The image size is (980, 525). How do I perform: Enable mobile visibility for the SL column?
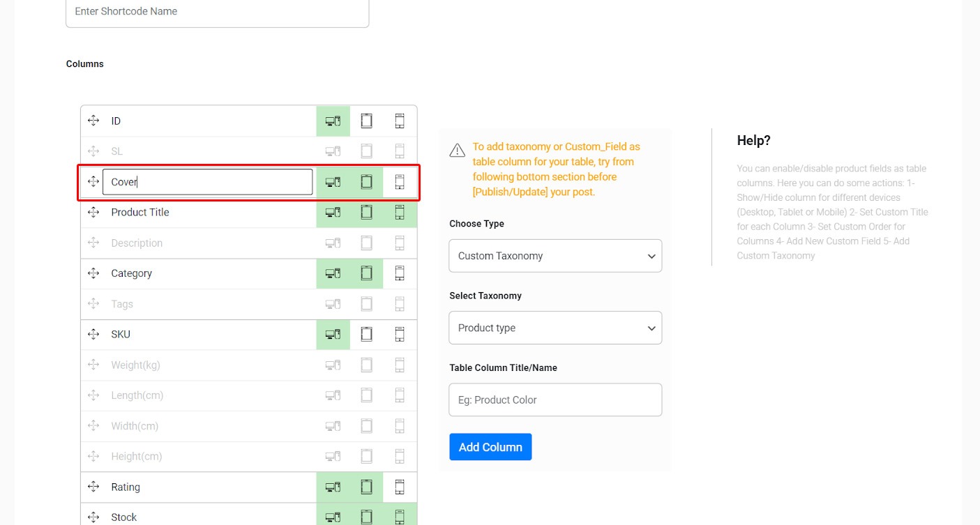[x=400, y=151]
